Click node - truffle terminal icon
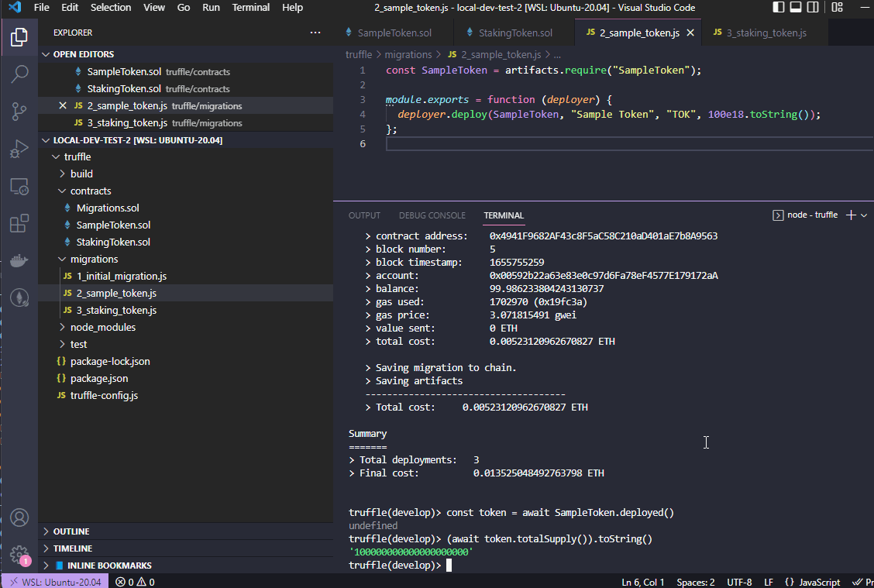This screenshot has height=588, width=874. click(778, 215)
